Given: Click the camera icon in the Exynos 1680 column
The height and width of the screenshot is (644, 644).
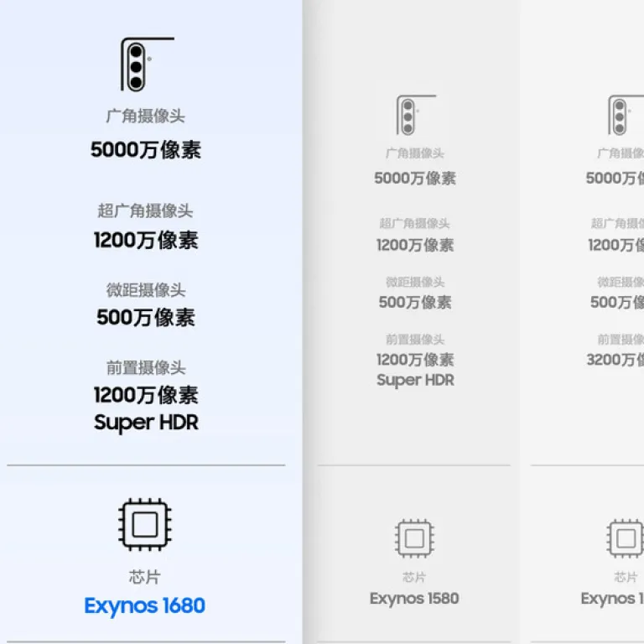Looking at the screenshot, I should [147, 64].
